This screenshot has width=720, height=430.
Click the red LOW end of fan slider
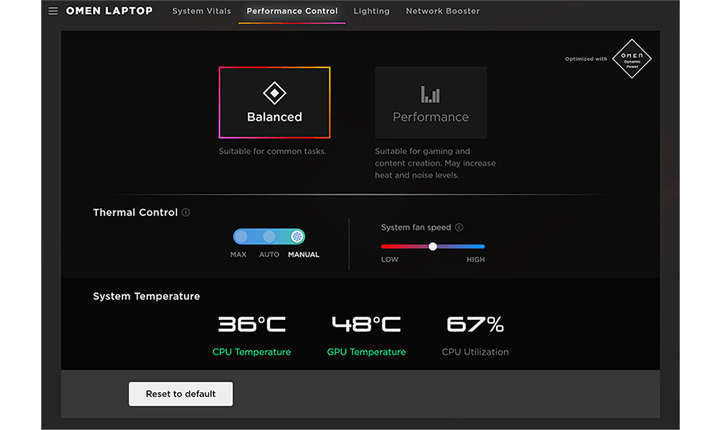click(388, 246)
